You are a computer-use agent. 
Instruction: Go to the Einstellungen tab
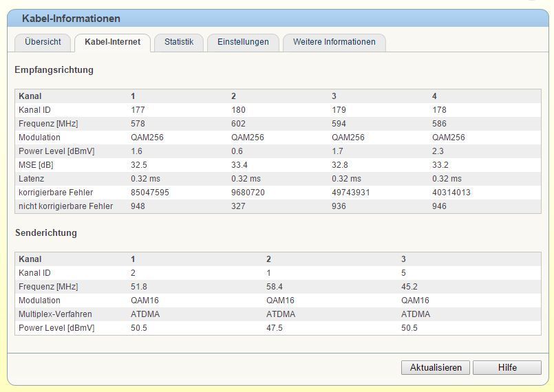(243, 42)
